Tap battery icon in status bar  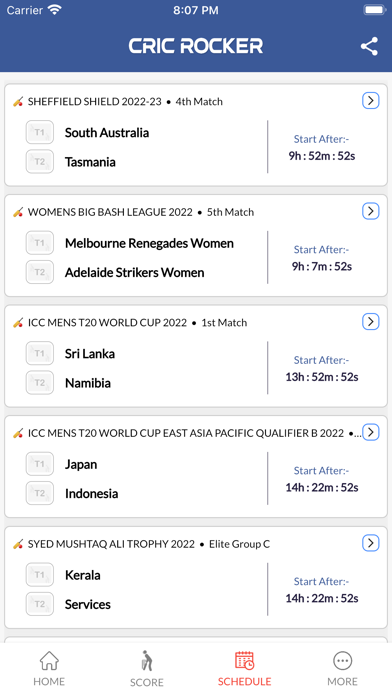pos(374,10)
